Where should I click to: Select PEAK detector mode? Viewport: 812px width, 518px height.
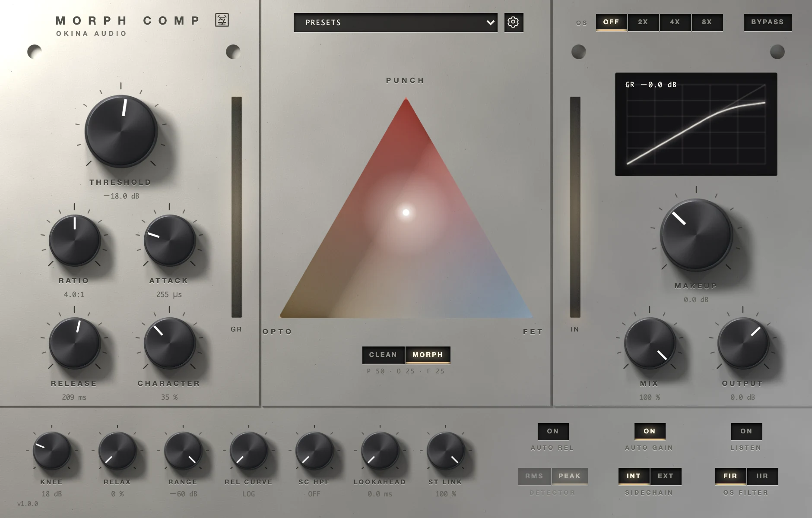(x=570, y=476)
